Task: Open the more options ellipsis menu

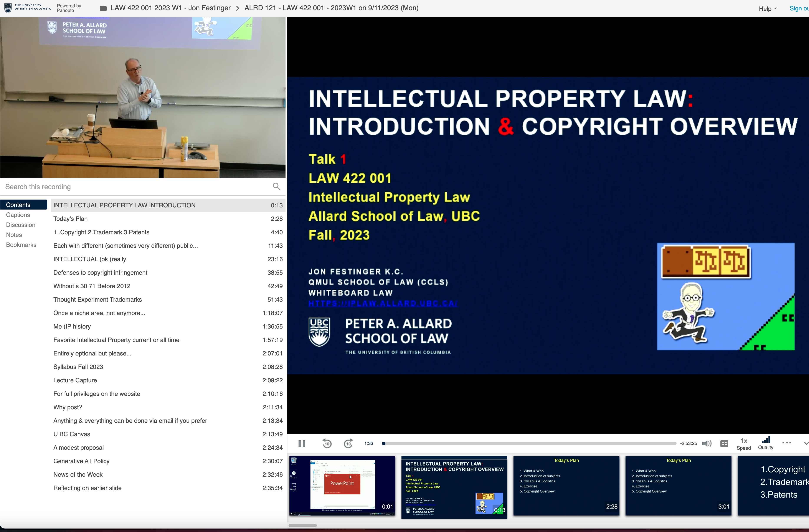Action: 787,443
